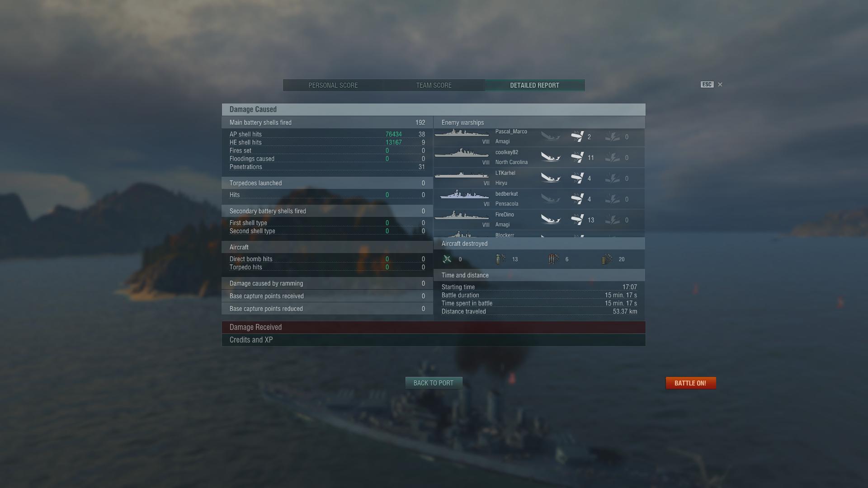
Task: Click the aircraft destroyed icon showing 13
Action: pos(500,259)
